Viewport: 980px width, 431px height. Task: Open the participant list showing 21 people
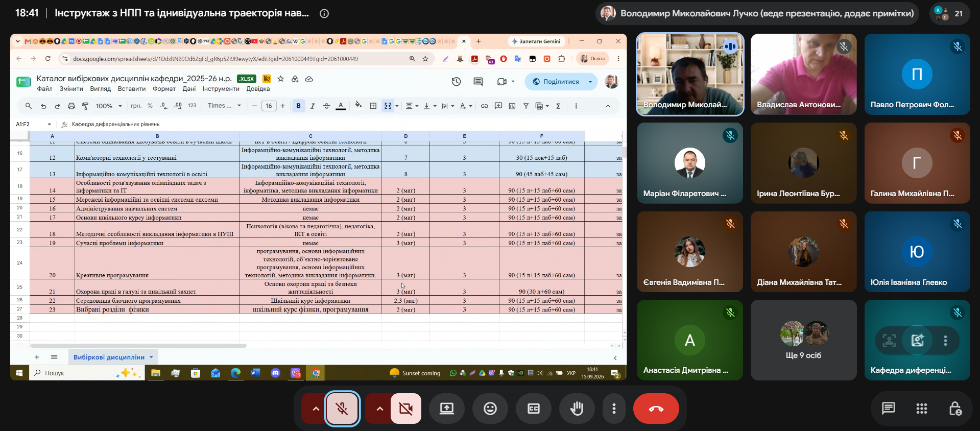[x=949, y=13]
